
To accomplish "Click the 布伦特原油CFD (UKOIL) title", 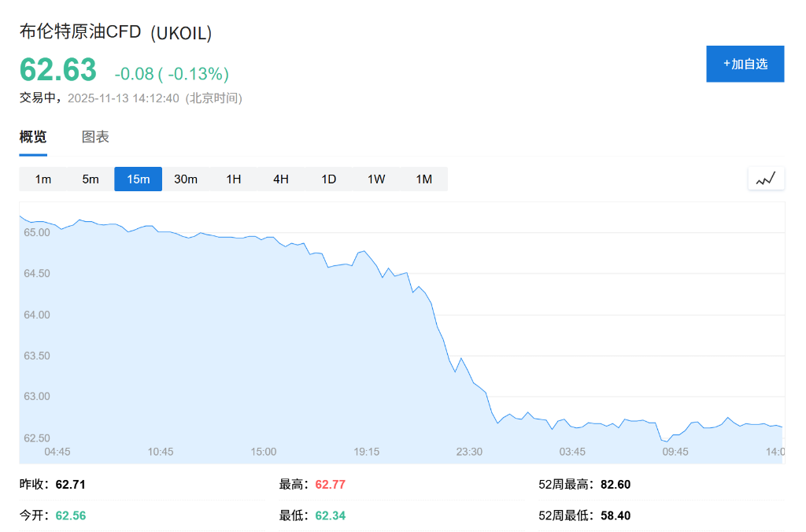I will (116, 34).
